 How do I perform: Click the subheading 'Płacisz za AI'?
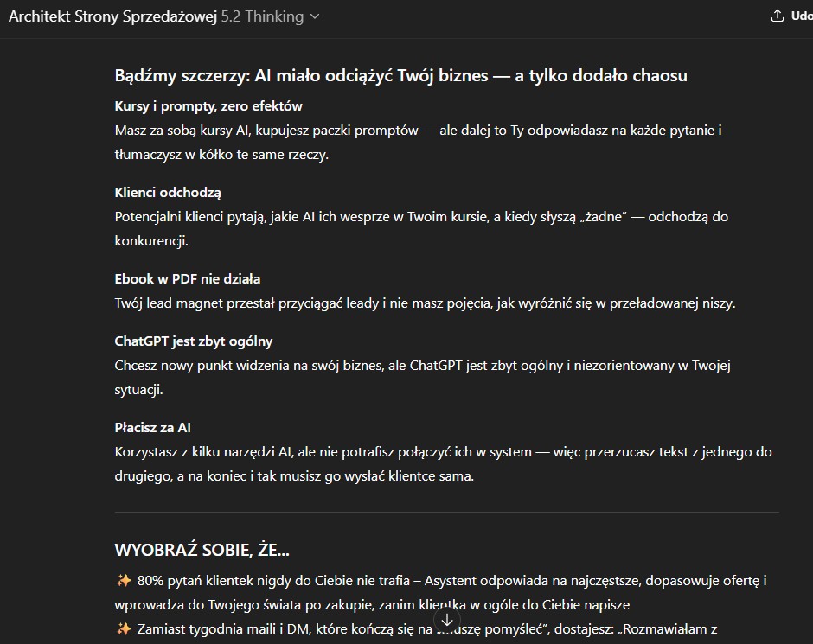152,428
